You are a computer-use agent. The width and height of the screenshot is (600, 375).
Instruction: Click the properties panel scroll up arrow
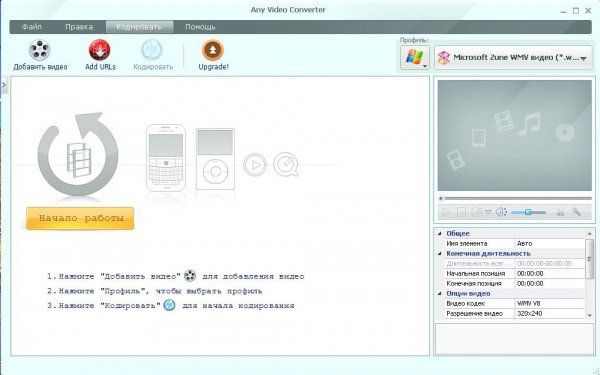[x=589, y=233]
